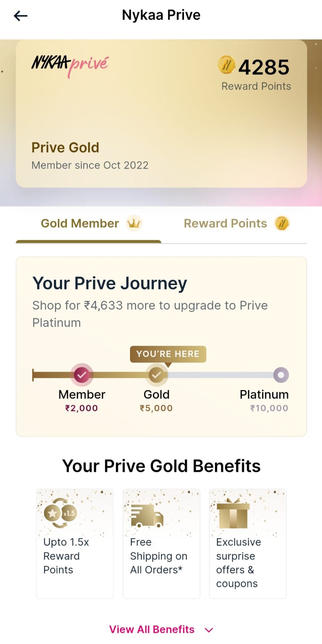Open the Exclusive surprise offers card

click(248, 543)
